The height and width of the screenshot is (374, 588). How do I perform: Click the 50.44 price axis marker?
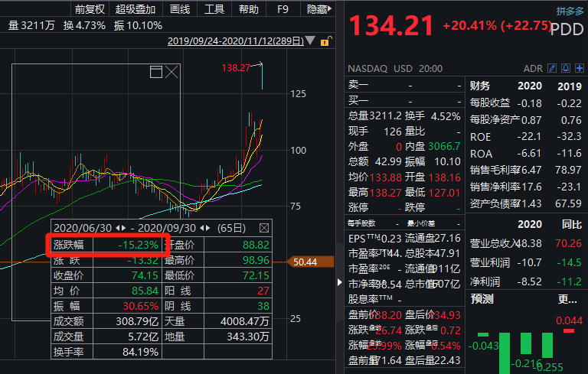click(310, 262)
